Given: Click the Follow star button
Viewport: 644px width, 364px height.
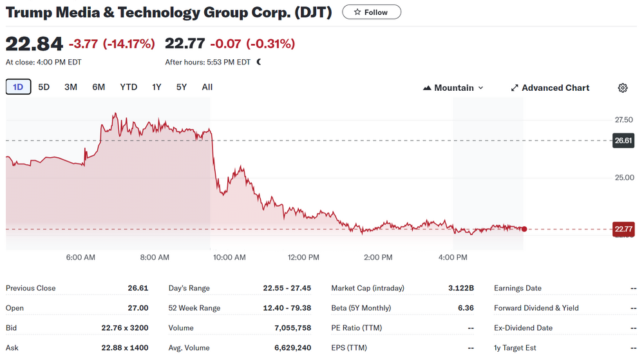Looking at the screenshot, I should pyautogui.click(x=371, y=12).
